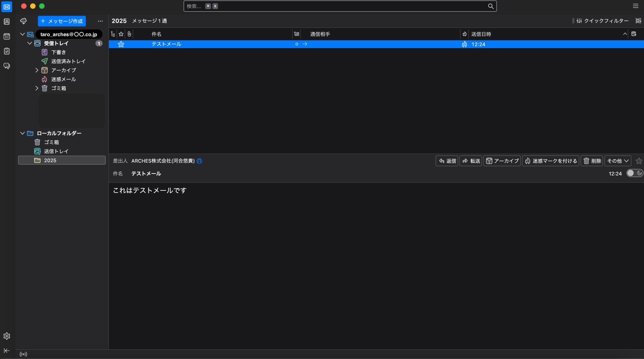This screenshot has height=359, width=644.
Task: Open the Calendar space in the left sidebar
Action: pyautogui.click(x=7, y=36)
